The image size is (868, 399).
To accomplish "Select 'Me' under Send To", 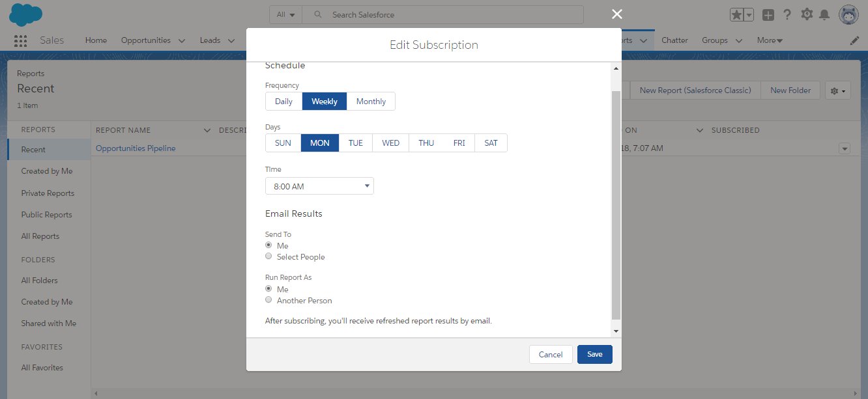I will pyautogui.click(x=268, y=245).
